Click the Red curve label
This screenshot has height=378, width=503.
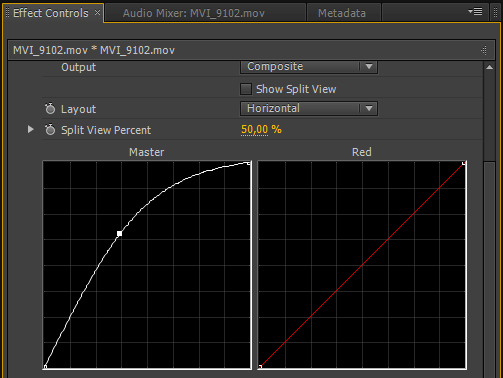[362, 152]
